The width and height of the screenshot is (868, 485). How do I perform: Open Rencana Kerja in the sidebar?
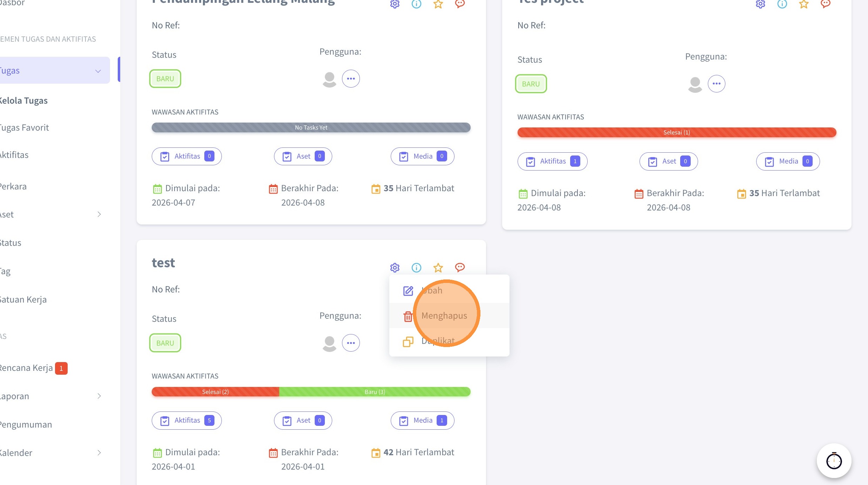[26, 368]
